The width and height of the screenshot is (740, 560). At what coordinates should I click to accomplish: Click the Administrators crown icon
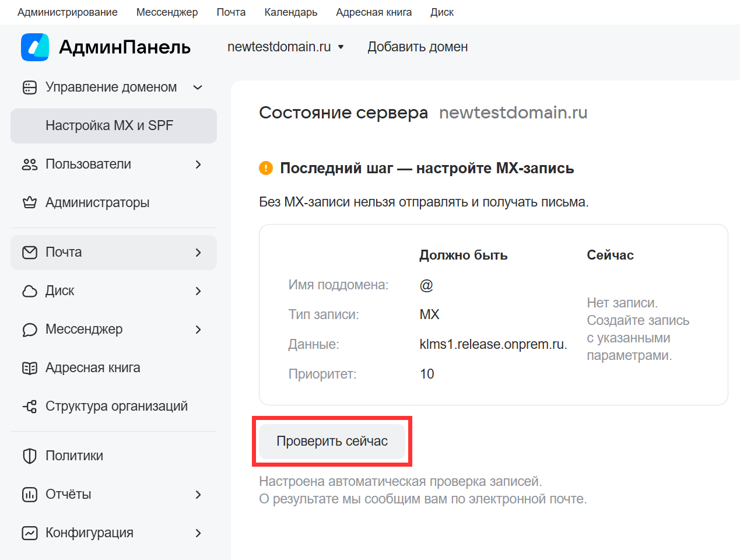(30, 203)
